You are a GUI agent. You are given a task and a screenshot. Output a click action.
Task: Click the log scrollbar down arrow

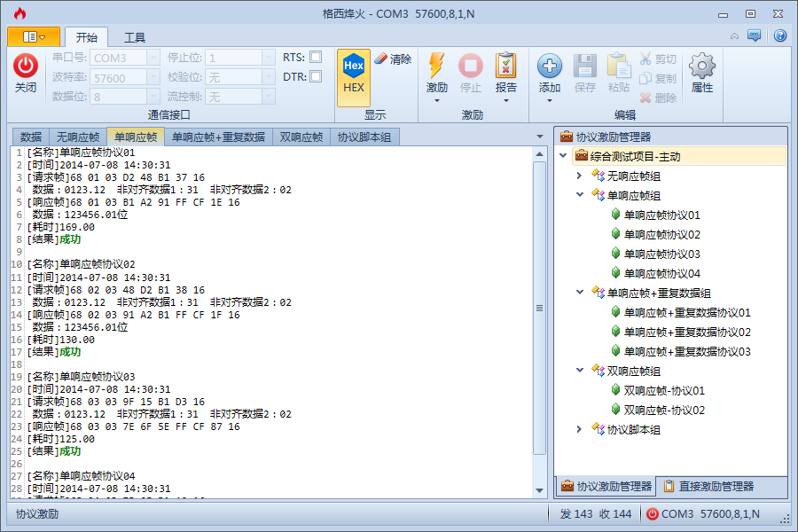pos(539,490)
